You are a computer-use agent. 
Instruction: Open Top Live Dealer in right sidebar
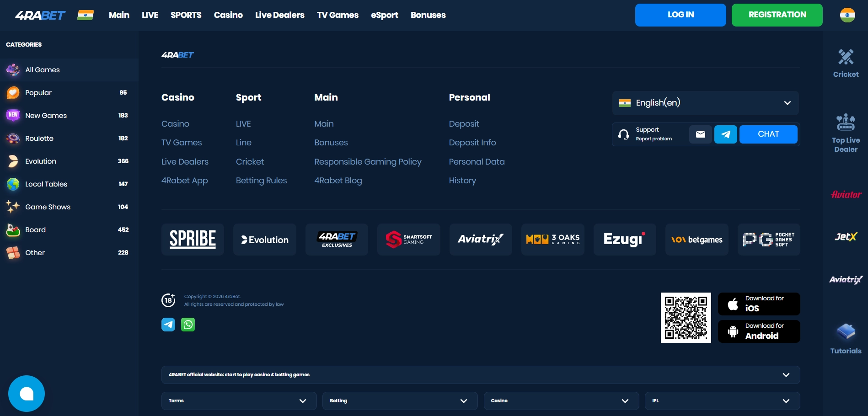tap(846, 133)
